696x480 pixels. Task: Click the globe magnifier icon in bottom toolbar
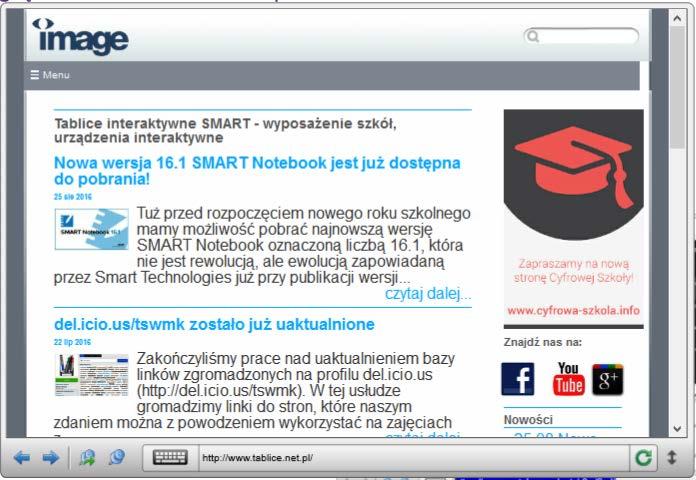[x=117, y=457]
